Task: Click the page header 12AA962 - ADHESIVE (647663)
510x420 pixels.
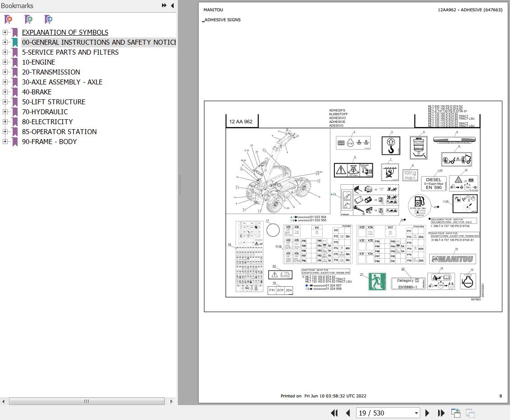Action: pyautogui.click(x=470, y=10)
